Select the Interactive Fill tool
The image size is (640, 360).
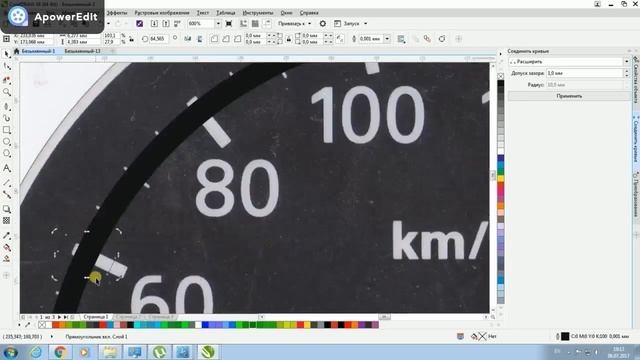point(7,247)
